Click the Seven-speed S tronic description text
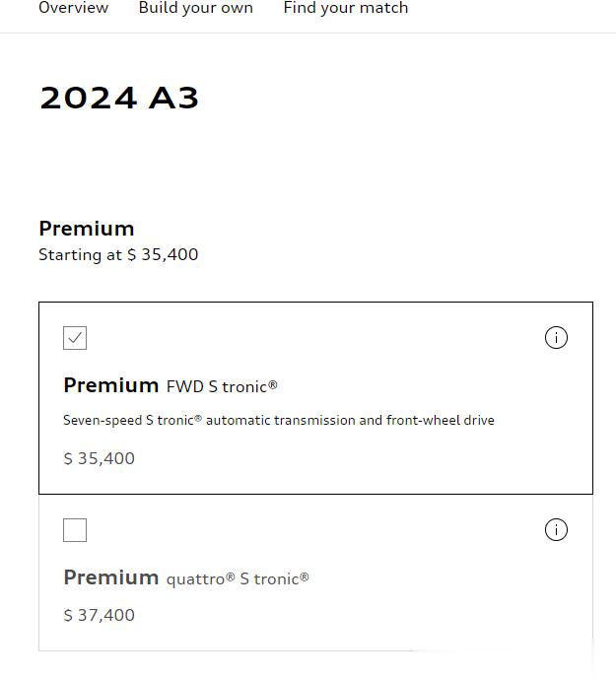This screenshot has height=678, width=616. 279,420
